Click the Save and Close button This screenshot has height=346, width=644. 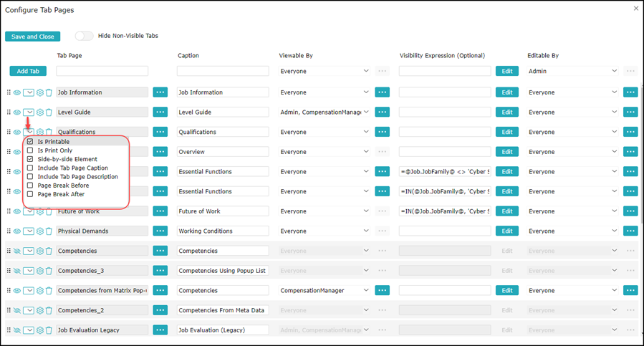click(x=32, y=37)
